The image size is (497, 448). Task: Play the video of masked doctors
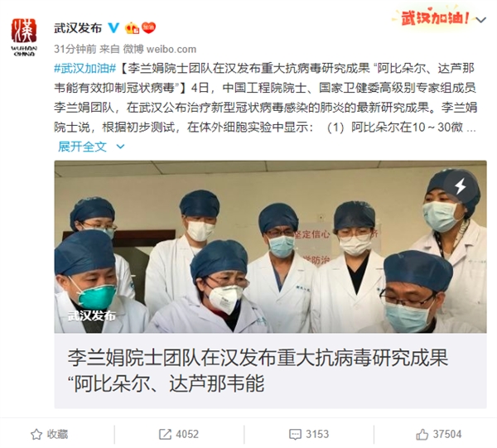270,247
